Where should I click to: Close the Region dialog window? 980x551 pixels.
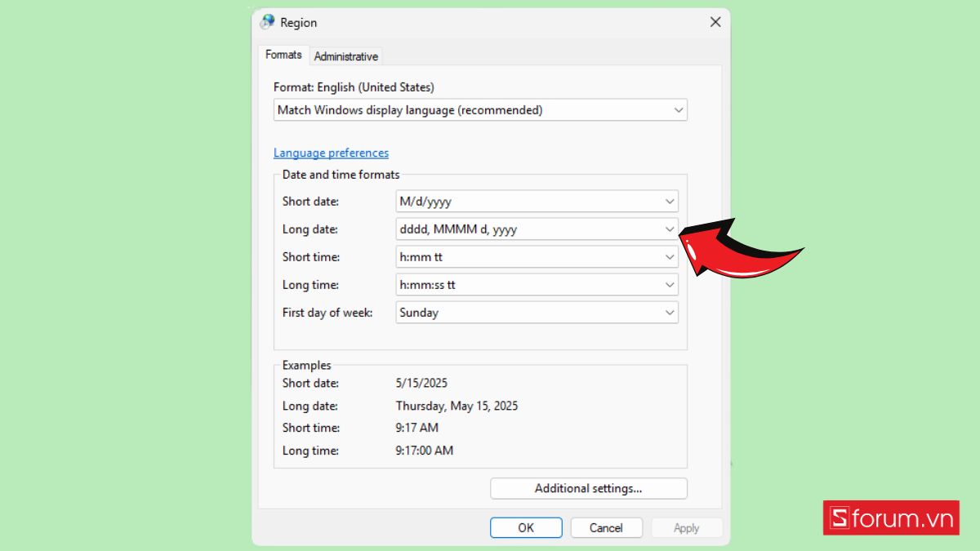tap(715, 22)
